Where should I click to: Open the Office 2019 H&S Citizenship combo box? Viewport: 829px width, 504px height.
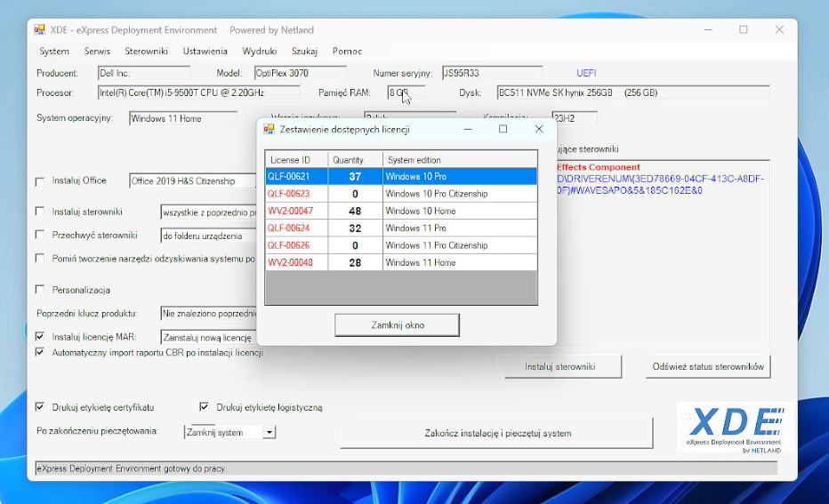pos(192,181)
